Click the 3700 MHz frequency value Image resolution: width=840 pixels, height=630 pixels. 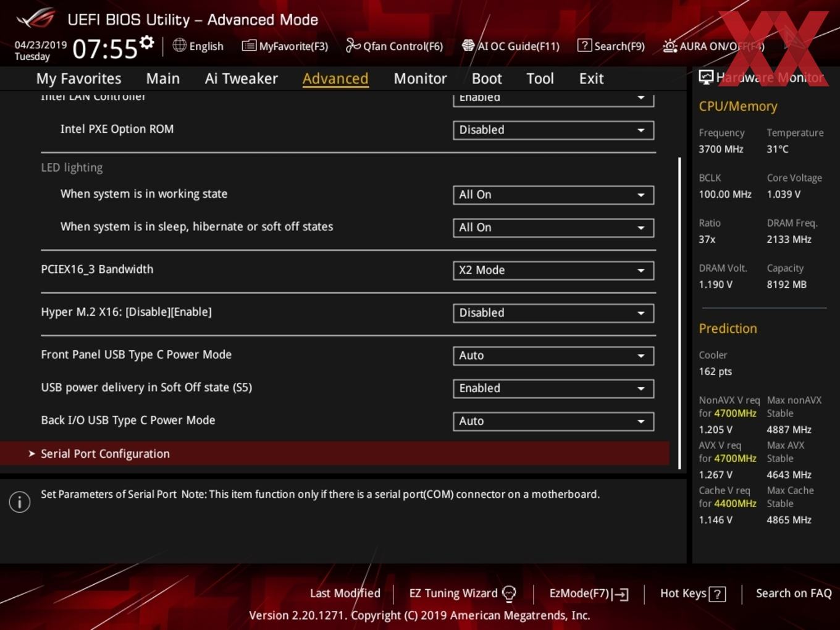(x=721, y=149)
